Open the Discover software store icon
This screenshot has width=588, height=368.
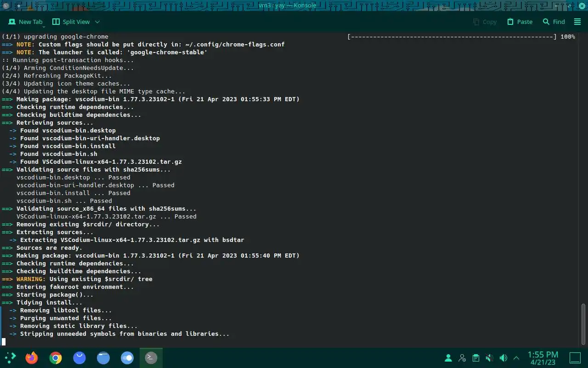(x=79, y=358)
